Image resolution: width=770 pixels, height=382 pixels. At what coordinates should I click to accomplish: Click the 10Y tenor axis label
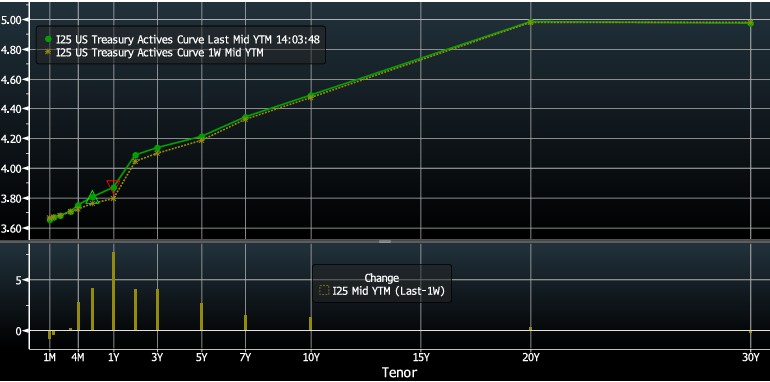[311, 357]
